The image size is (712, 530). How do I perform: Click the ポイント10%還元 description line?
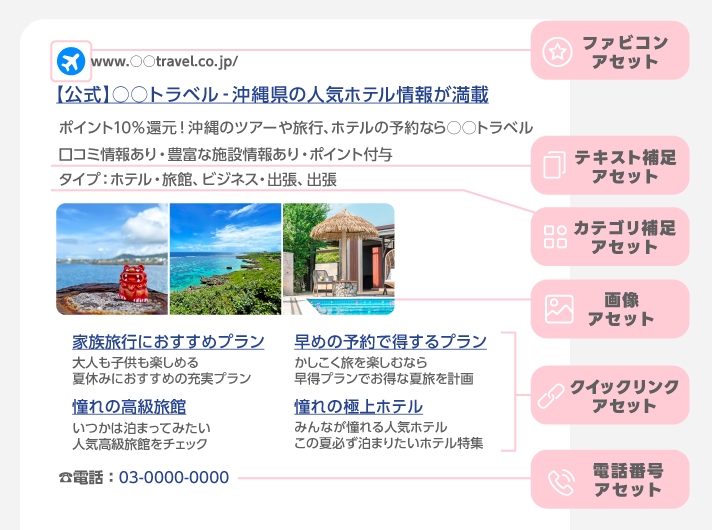click(296, 128)
